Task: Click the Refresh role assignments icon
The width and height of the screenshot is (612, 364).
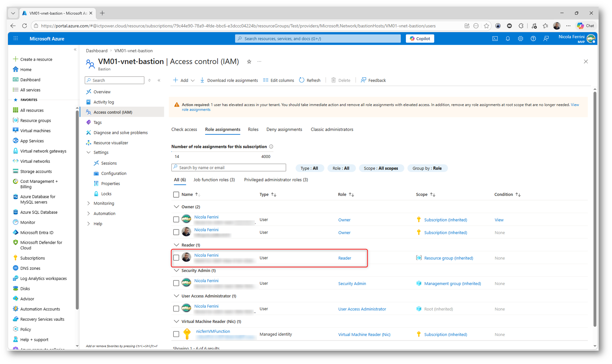Action: click(302, 80)
